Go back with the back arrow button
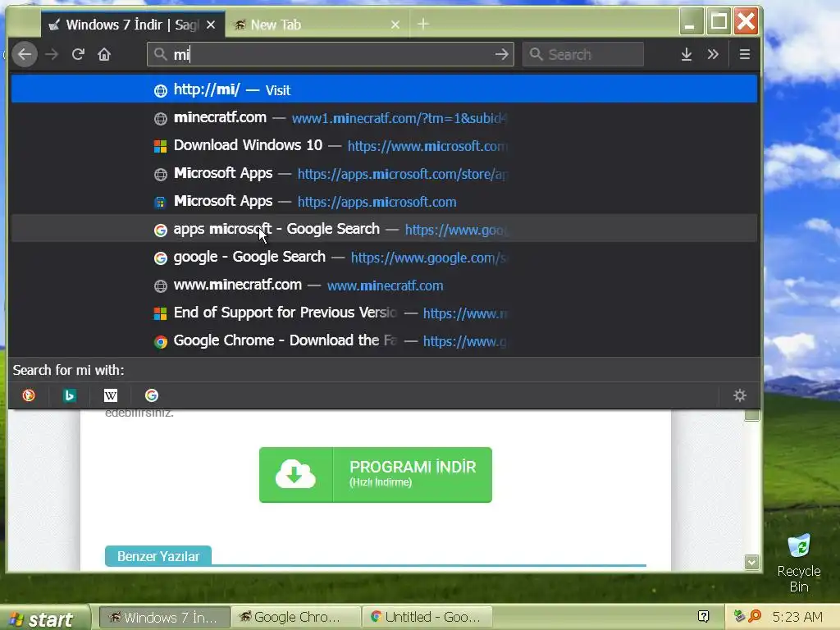 point(25,54)
